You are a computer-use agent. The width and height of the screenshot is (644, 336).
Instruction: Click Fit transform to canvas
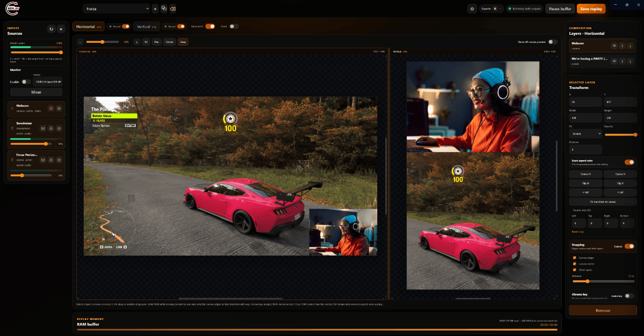[x=603, y=201]
